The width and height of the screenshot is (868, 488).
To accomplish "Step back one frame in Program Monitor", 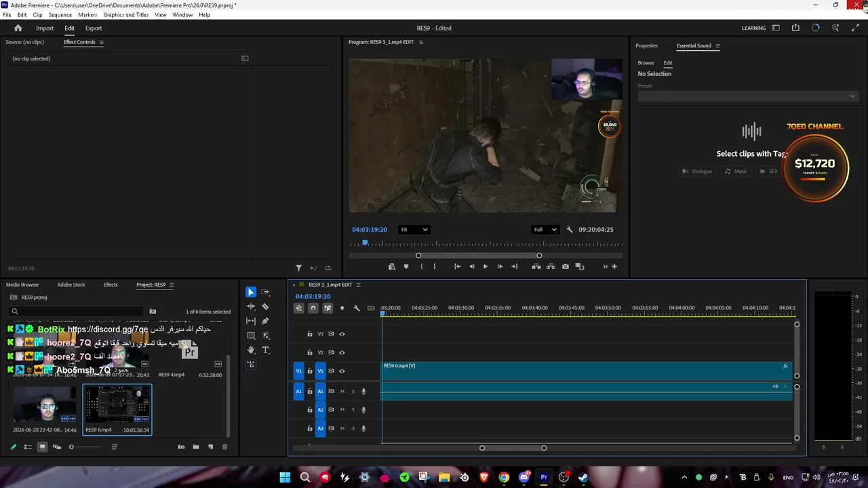I will [472, 266].
